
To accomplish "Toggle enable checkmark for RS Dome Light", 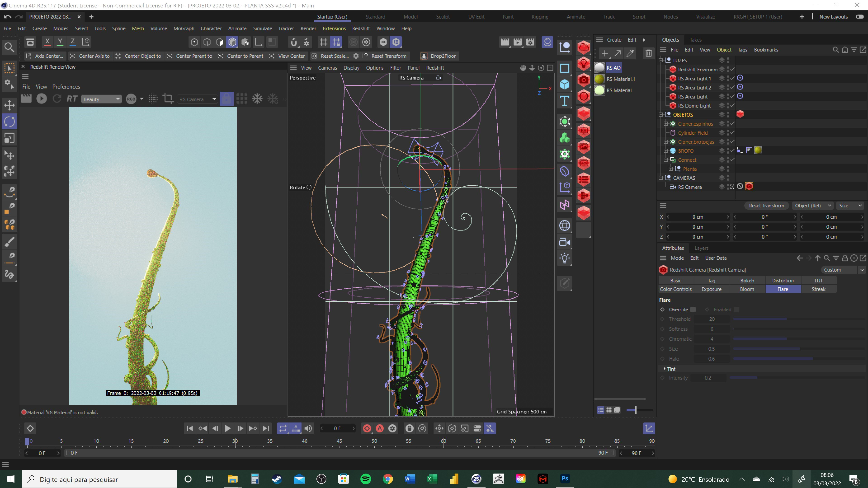I will pyautogui.click(x=733, y=106).
